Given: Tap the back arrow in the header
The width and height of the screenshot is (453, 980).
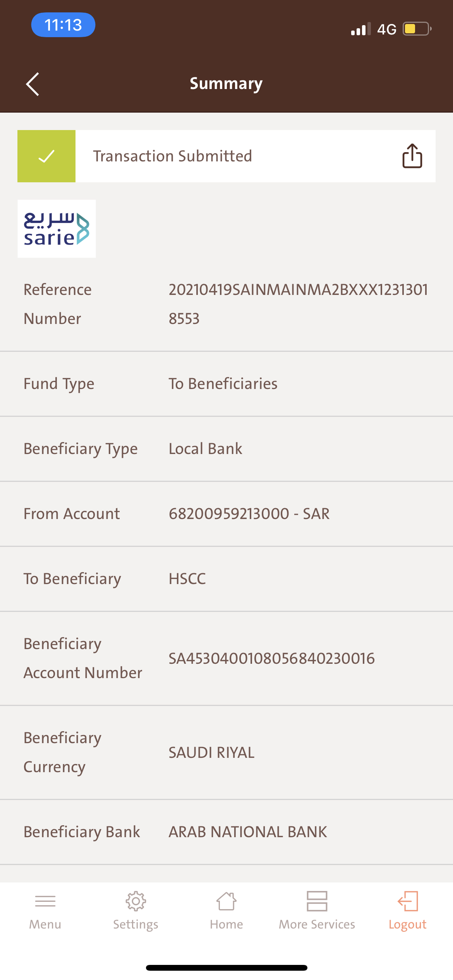Looking at the screenshot, I should [33, 84].
